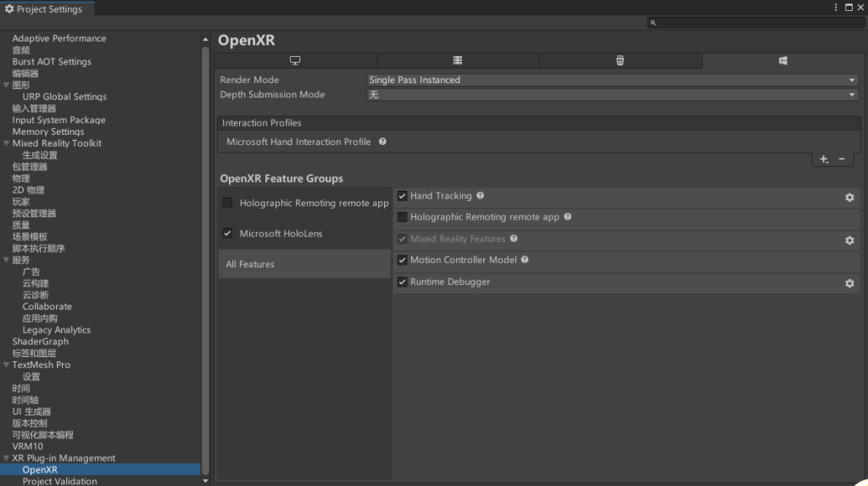
Task: Uncheck the Hand Tracking feature
Action: tap(403, 196)
